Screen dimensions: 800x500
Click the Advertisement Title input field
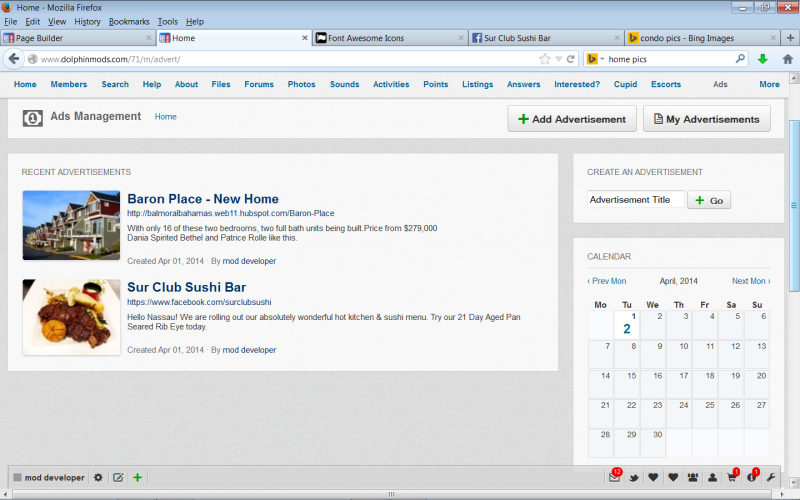click(635, 199)
